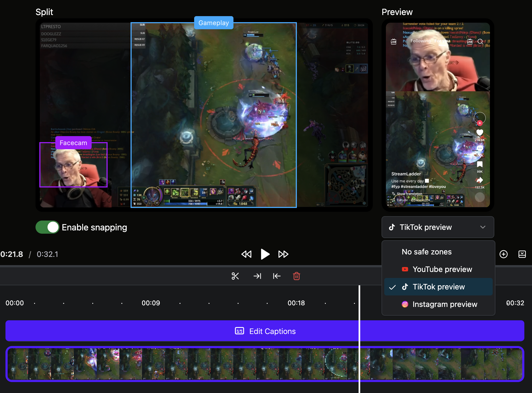532x393 pixels.
Task: Click the share arrow icon in preview
Action: pos(480,180)
